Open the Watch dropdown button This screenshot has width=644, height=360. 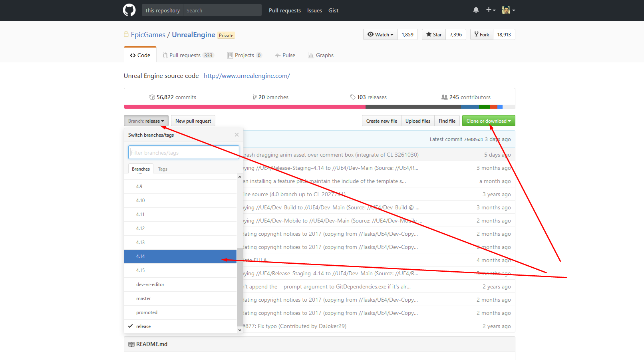click(380, 34)
